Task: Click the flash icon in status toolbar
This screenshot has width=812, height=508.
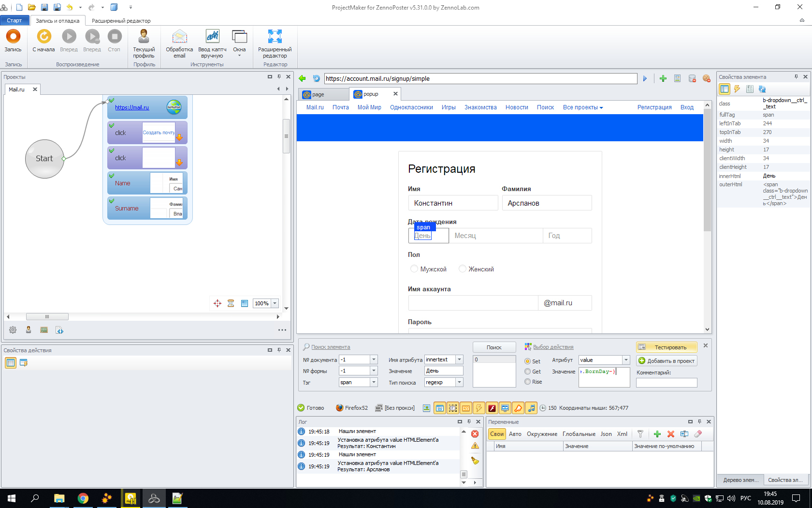Action: click(492, 408)
